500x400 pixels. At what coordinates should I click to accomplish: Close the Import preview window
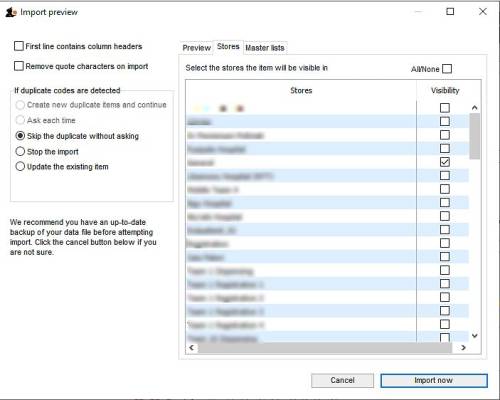coord(483,12)
